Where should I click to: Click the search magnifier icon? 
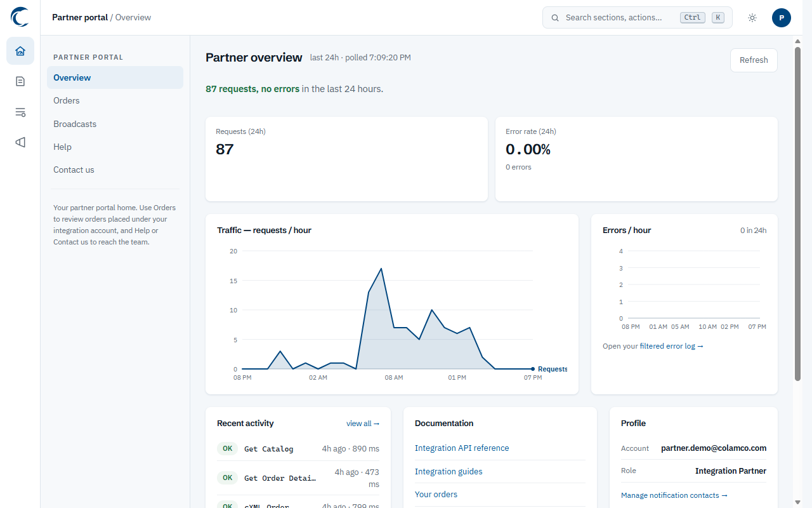coord(555,18)
